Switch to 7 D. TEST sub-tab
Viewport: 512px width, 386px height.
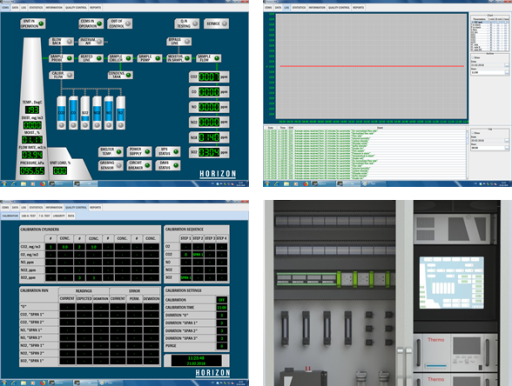pyautogui.click(x=44, y=216)
